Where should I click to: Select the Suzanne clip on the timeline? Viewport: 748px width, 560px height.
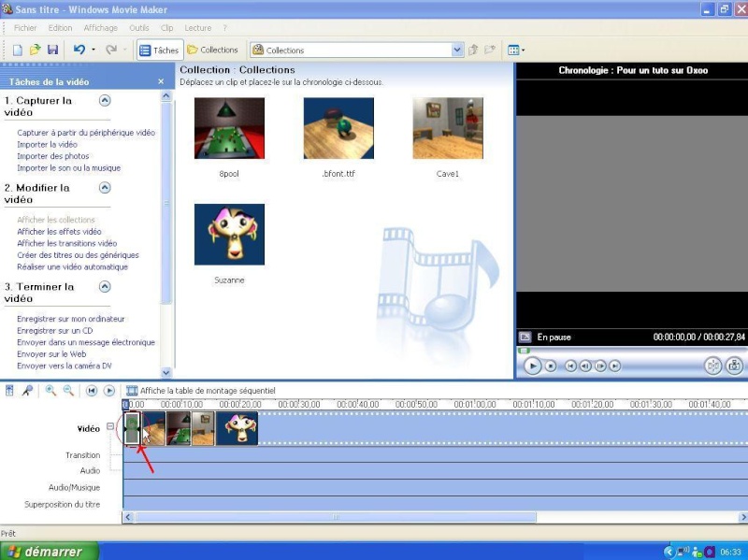pos(237,429)
